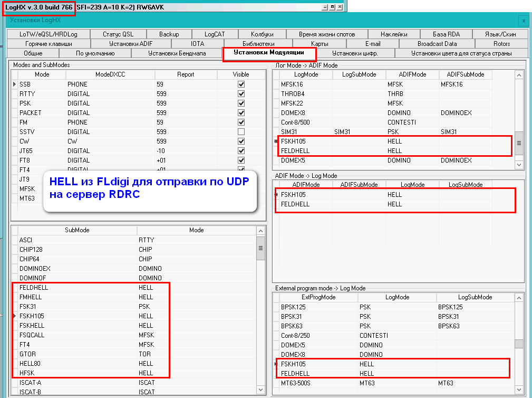Uncheck Visible checkbox for FT8 mode

tap(241, 160)
